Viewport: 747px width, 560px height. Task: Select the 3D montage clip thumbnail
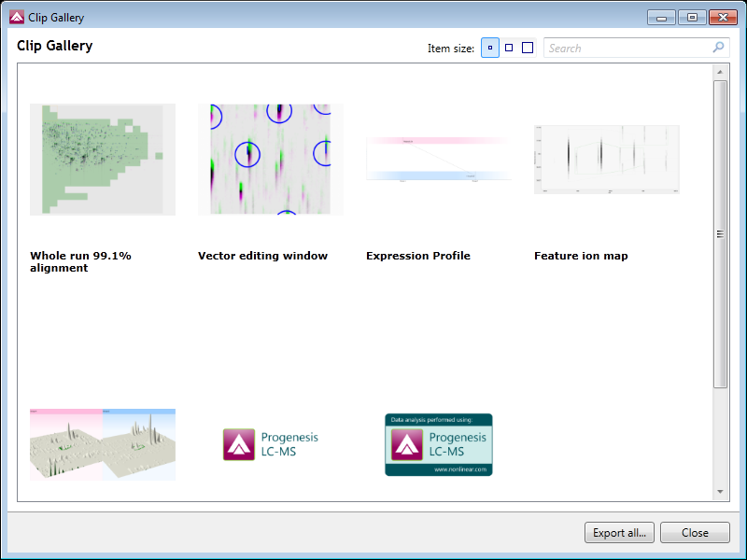tap(103, 444)
